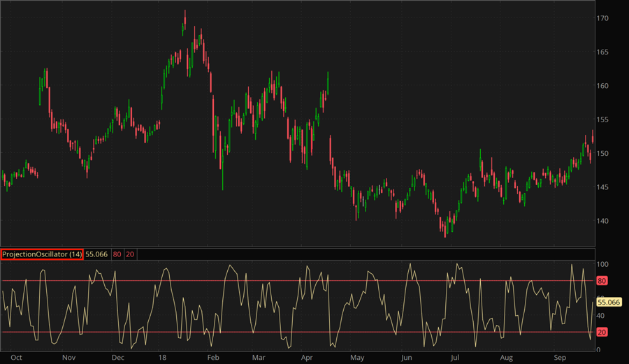
Task: Click the 55.066 value in study header
Action: pyautogui.click(x=96, y=254)
